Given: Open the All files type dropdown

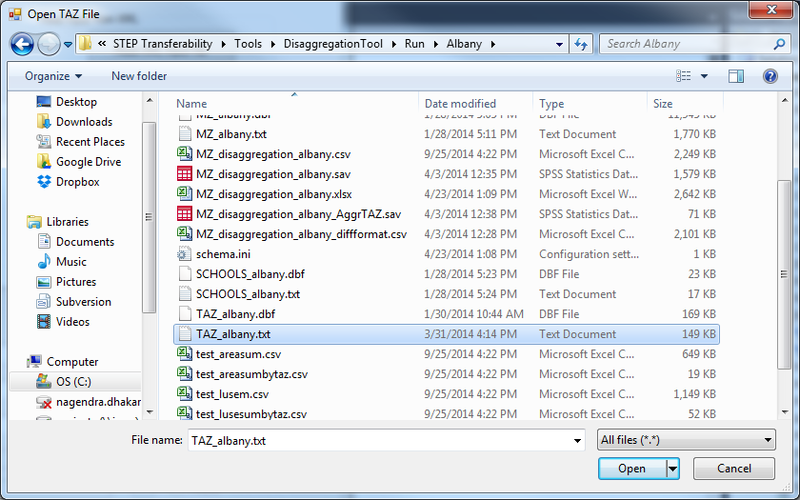Looking at the screenshot, I should (686, 440).
